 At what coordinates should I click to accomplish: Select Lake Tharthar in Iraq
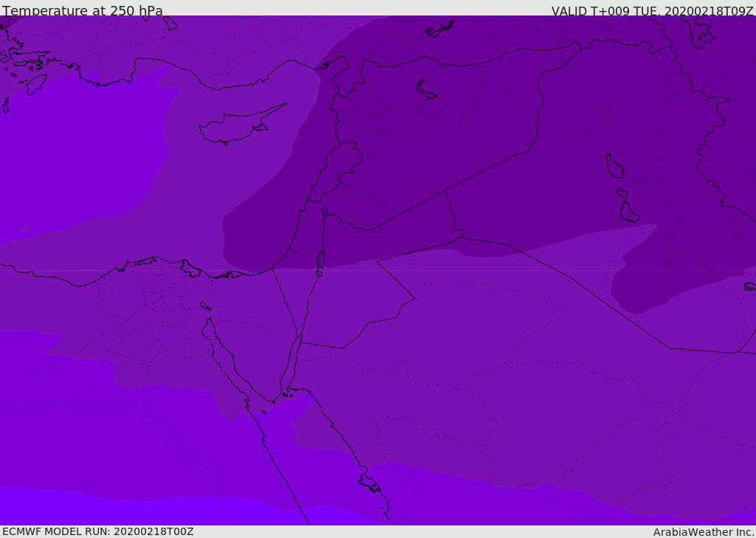614,166
